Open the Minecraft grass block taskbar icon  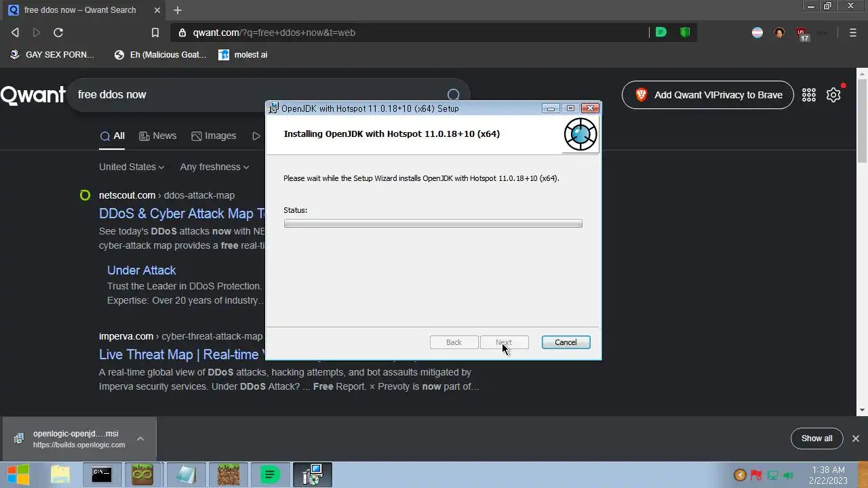(x=228, y=474)
